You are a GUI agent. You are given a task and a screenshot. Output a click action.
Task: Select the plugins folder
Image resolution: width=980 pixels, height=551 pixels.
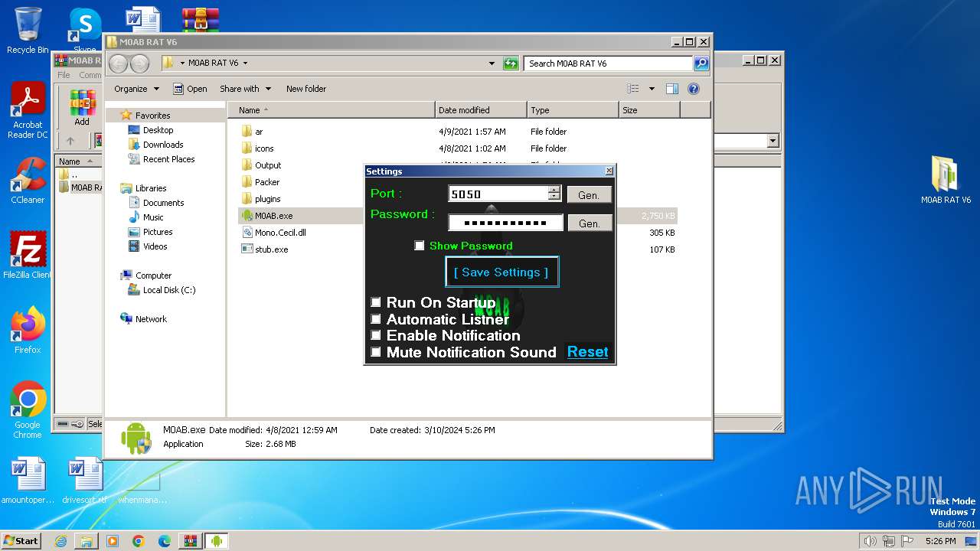pyautogui.click(x=267, y=199)
